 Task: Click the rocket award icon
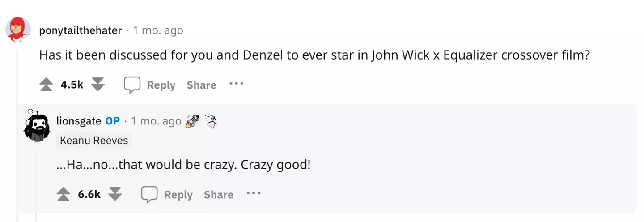tap(193, 121)
